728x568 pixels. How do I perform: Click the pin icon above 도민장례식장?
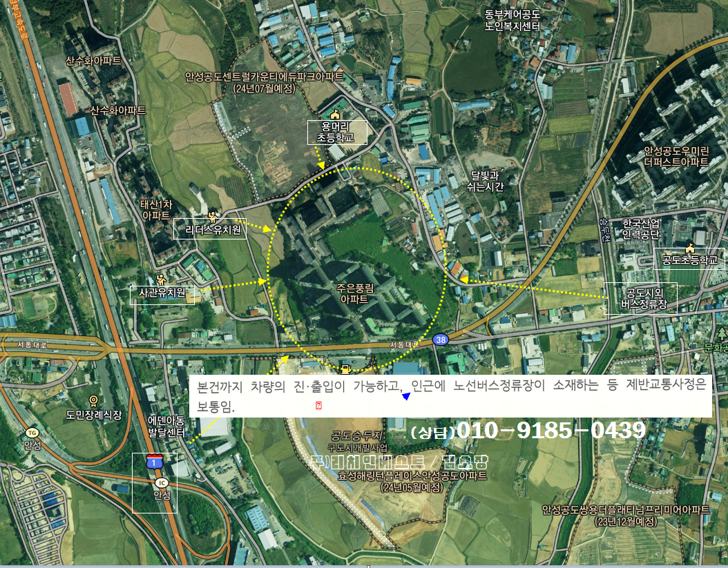click(x=93, y=401)
